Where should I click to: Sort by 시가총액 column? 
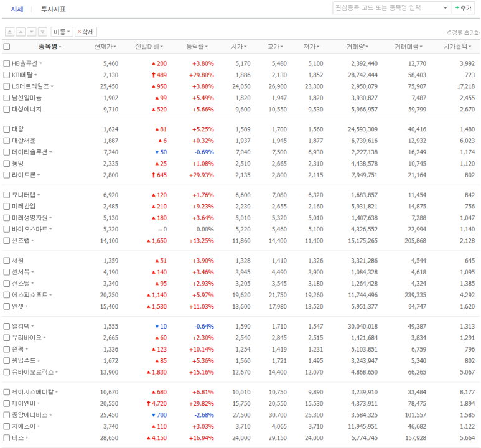(x=458, y=47)
